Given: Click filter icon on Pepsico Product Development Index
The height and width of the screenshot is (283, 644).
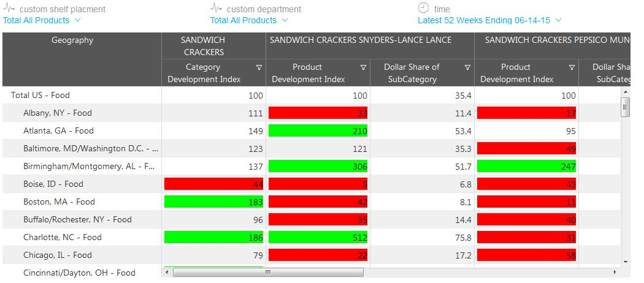Looking at the screenshot, I should coord(572,67).
